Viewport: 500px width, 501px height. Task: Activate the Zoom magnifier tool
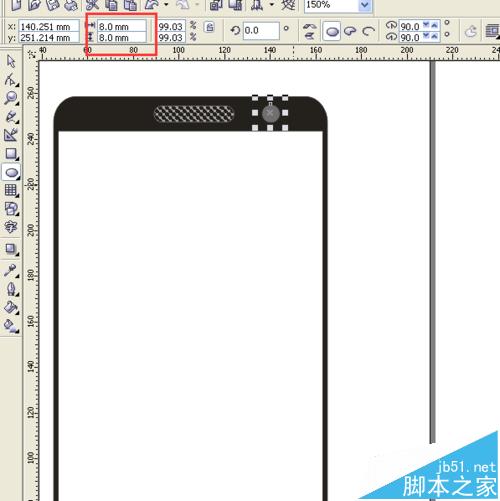(x=11, y=98)
